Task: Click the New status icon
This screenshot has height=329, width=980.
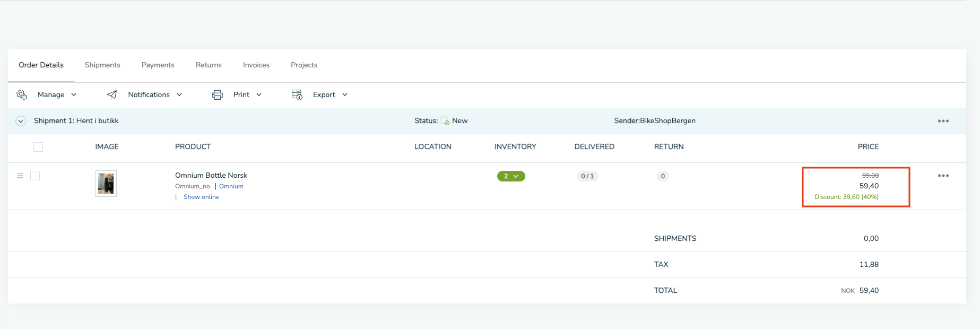Action: click(x=445, y=121)
